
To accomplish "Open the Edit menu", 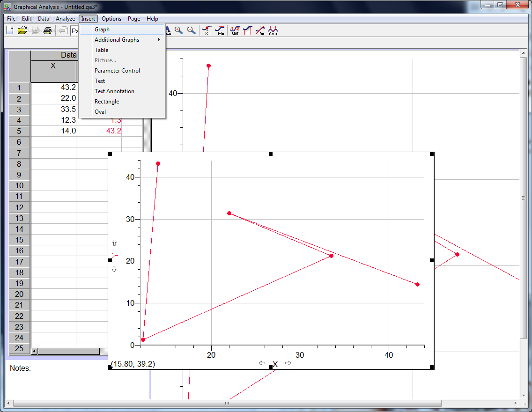I will tap(27, 19).
